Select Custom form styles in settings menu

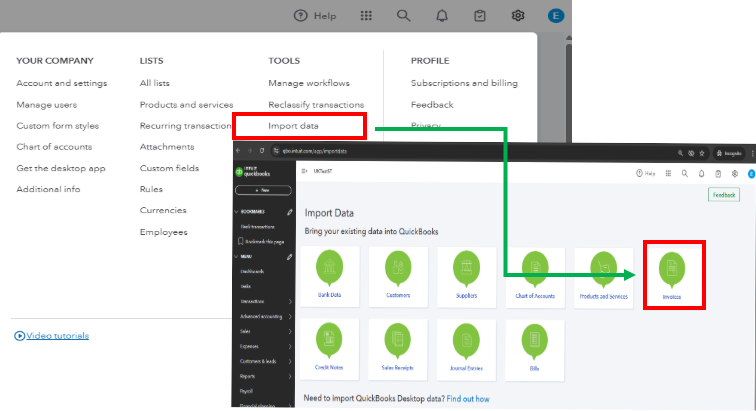coord(57,126)
